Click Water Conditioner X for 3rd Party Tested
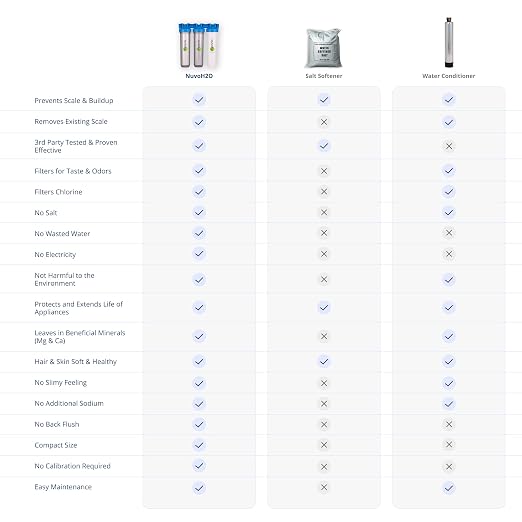 449,146
